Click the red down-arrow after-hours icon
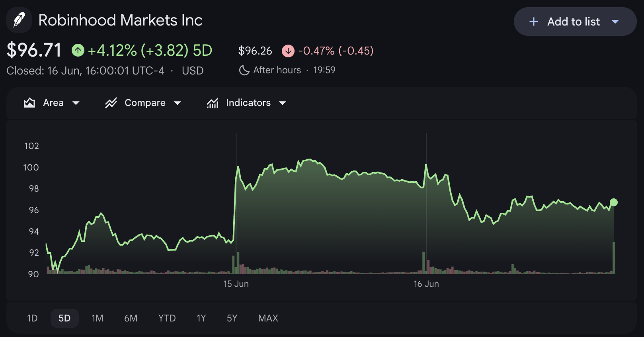 tap(288, 51)
